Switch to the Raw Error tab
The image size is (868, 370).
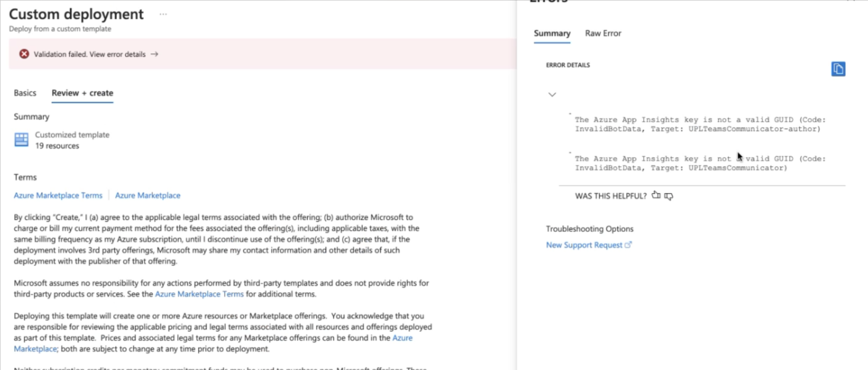603,33
